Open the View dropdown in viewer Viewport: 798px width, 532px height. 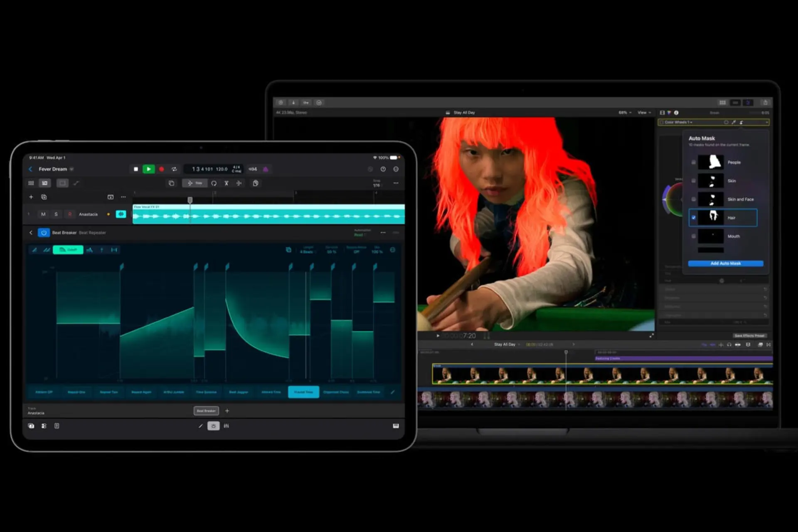coord(644,113)
